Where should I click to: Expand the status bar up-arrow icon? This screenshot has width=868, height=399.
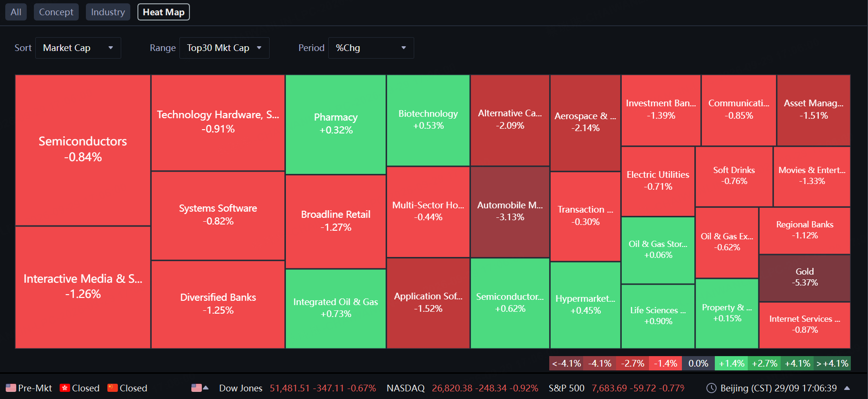pos(847,388)
